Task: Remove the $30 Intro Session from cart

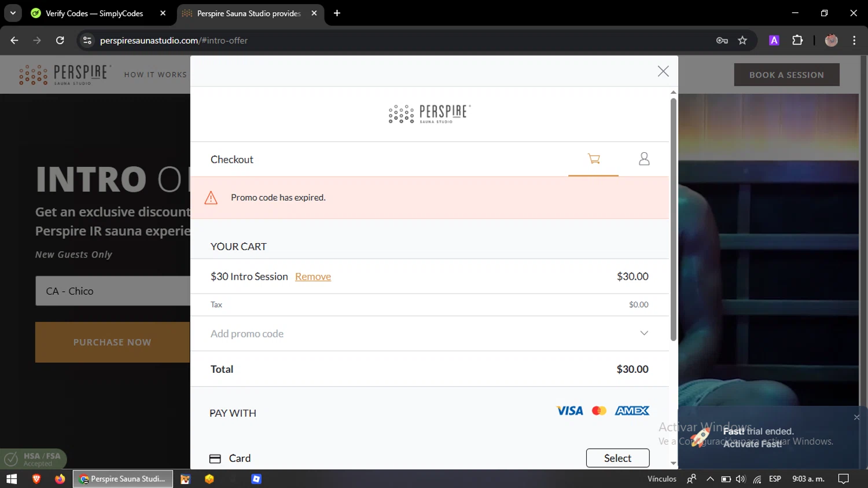Action: click(313, 277)
